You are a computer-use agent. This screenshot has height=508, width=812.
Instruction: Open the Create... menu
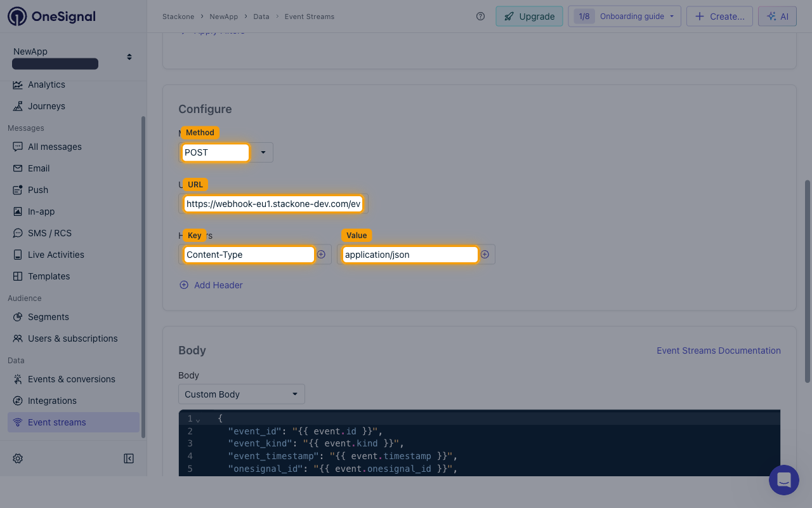tap(719, 17)
